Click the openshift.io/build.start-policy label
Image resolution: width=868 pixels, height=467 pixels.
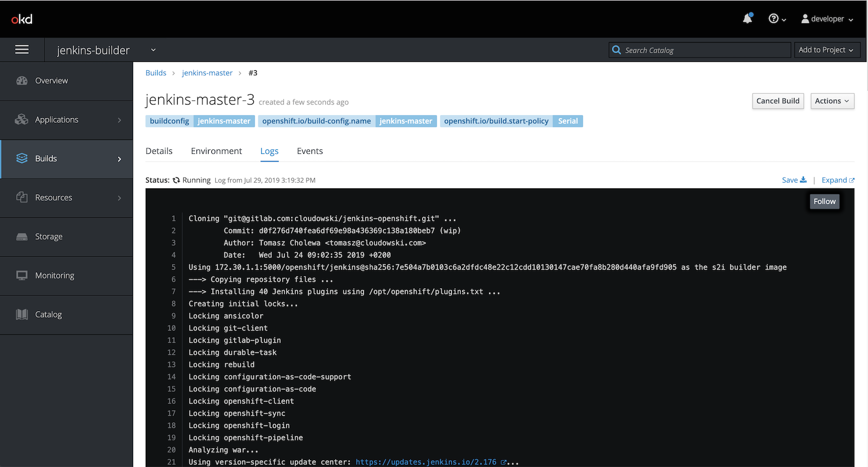(x=496, y=121)
